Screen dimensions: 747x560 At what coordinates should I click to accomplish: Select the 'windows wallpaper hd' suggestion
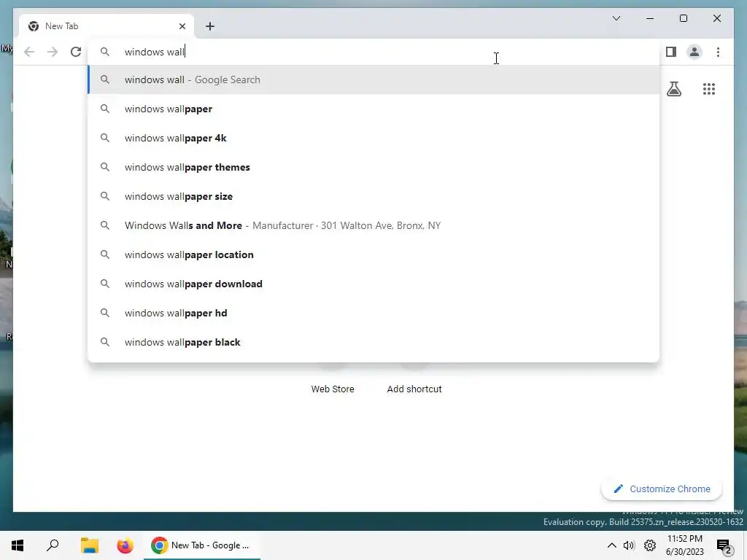(373, 313)
